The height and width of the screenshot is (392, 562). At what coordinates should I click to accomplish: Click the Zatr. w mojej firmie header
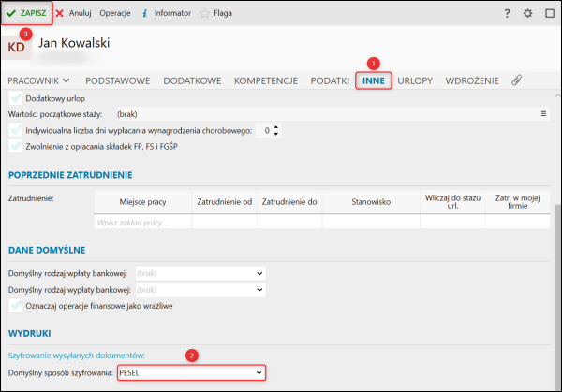tap(518, 202)
